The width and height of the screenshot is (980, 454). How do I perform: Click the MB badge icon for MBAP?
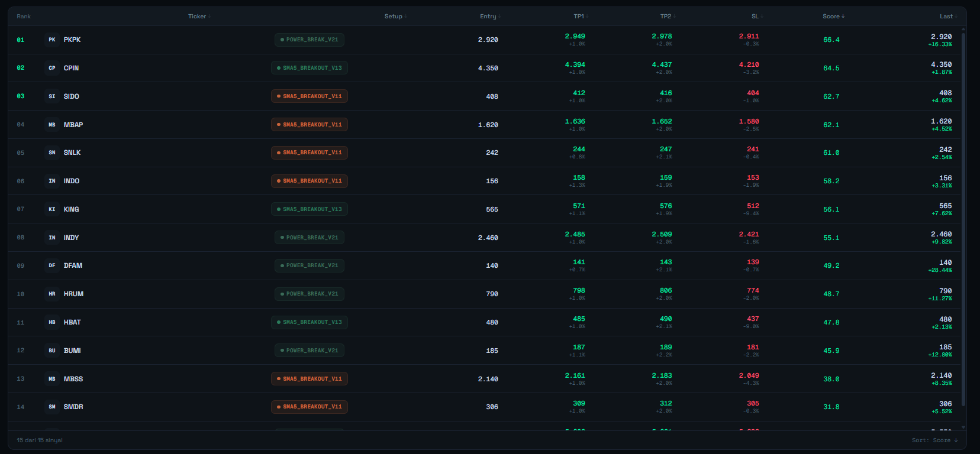pyautogui.click(x=52, y=125)
